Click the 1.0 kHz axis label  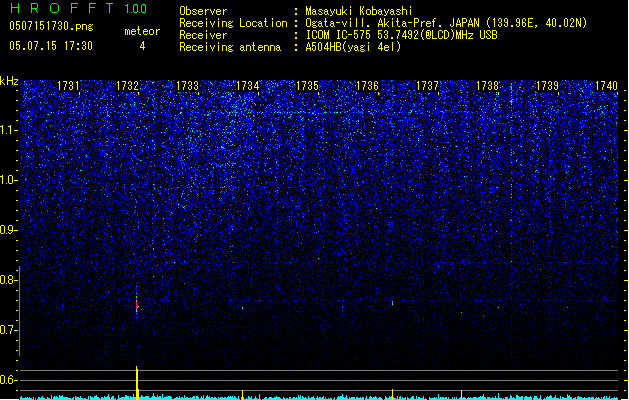[9, 180]
